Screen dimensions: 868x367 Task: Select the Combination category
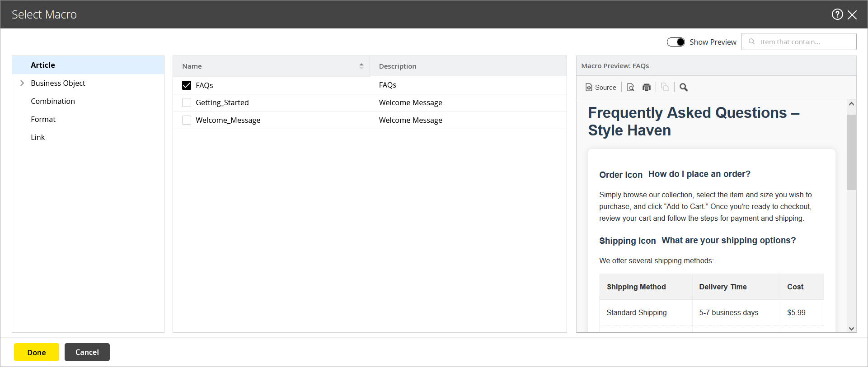click(x=53, y=101)
